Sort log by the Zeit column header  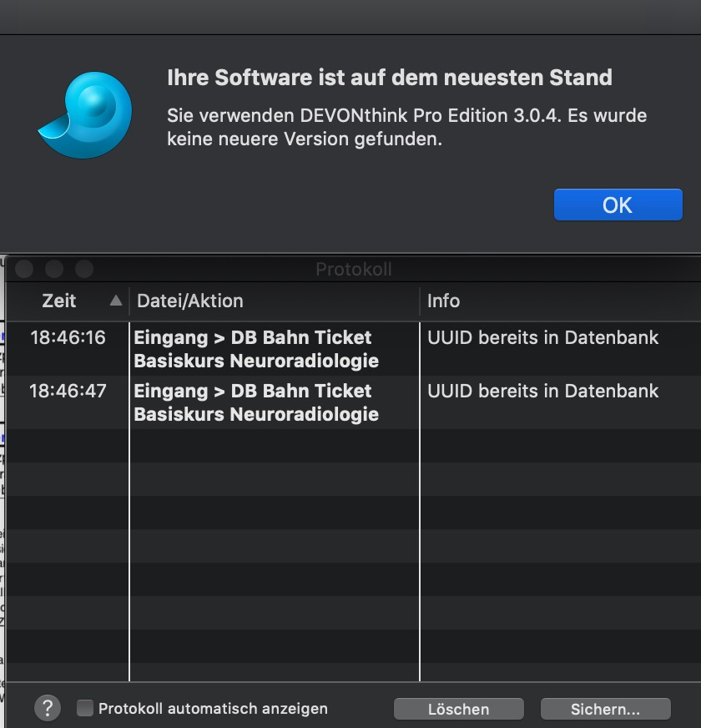click(x=58, y=301)
